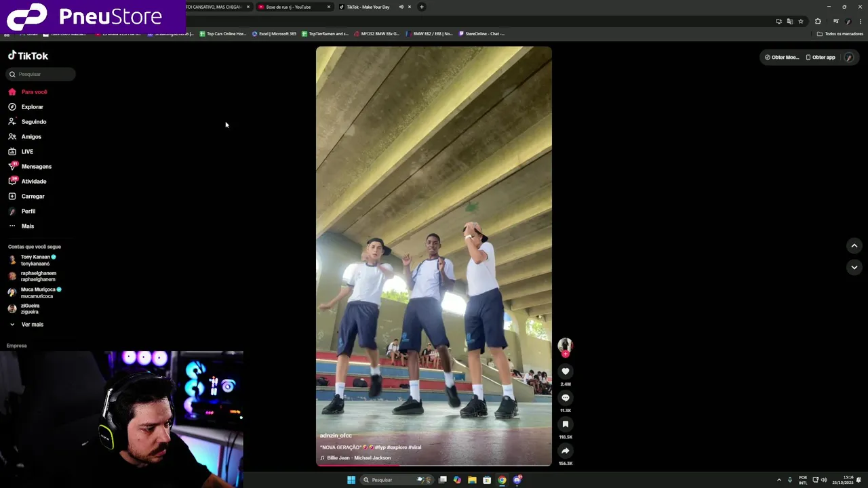The width and height of the screenshot is (868, 488).
Task: Open the Mais options menu
Action: click(21, 226)
